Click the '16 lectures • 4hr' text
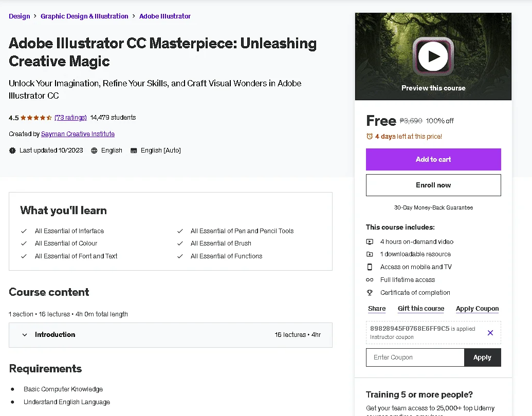 point(298,335)
